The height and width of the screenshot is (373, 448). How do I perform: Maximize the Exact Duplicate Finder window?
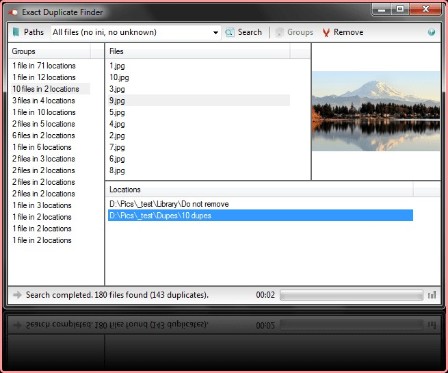pos(400,9)
